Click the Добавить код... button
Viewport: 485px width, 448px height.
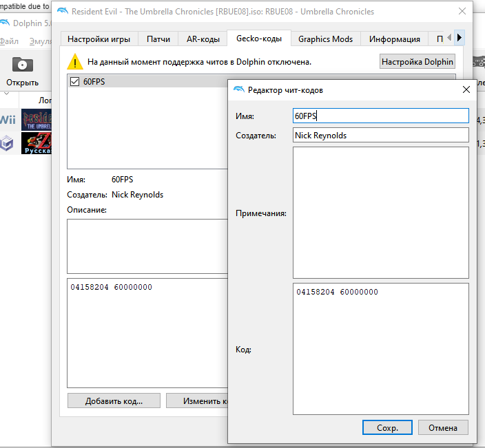point(114,401)
